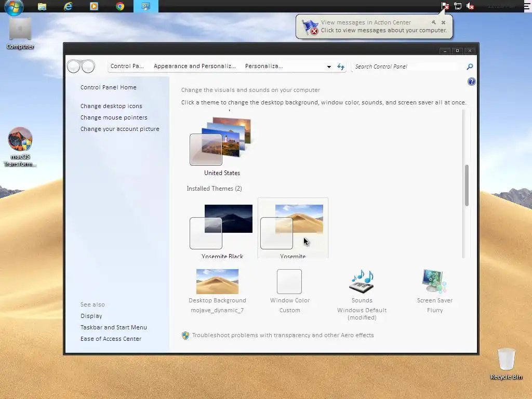
Task: Click the search magnifier icon
Action: coord(470,66)
